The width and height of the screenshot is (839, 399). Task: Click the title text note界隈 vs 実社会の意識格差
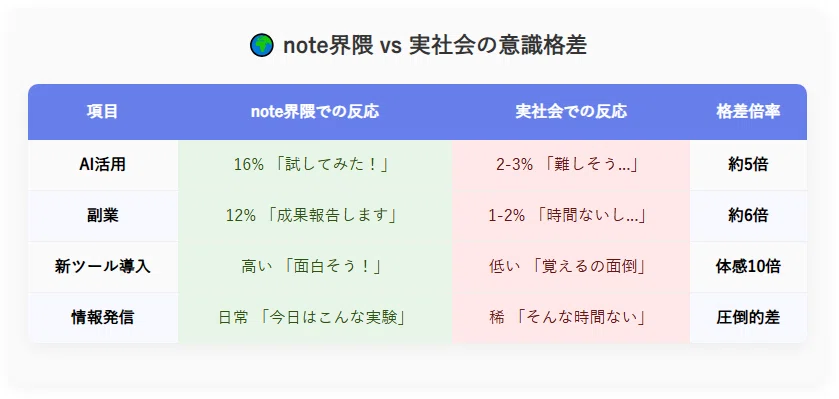434,45
